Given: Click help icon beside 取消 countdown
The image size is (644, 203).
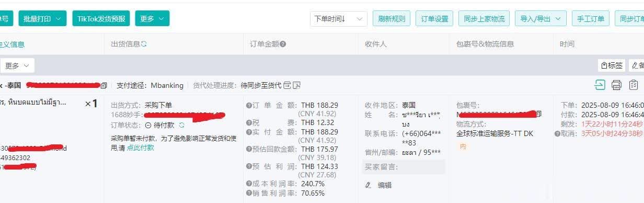Looking at the screenshot, I should (x=558, y=133).
